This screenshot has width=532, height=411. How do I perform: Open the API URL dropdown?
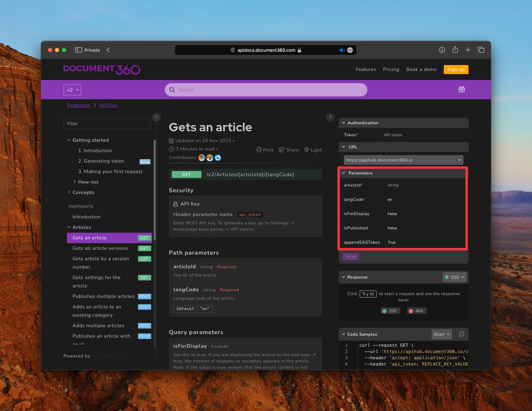[403, 160]
